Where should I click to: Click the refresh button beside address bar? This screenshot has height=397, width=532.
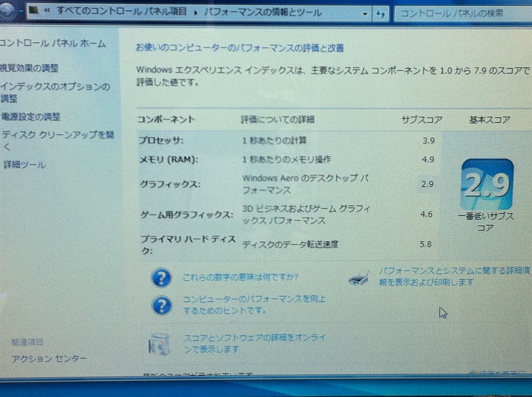click(380, 14)
